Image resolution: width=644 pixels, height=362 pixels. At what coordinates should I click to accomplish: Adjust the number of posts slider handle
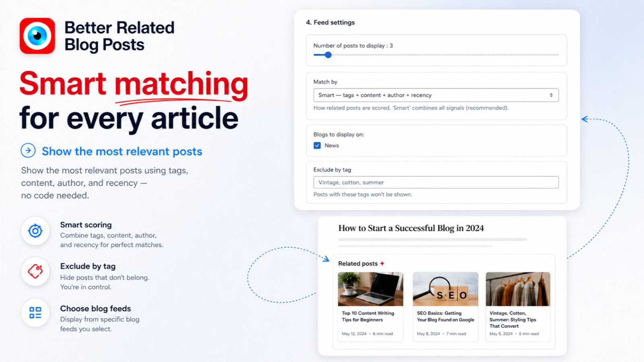pyautogui.click(x=328, y=55)
